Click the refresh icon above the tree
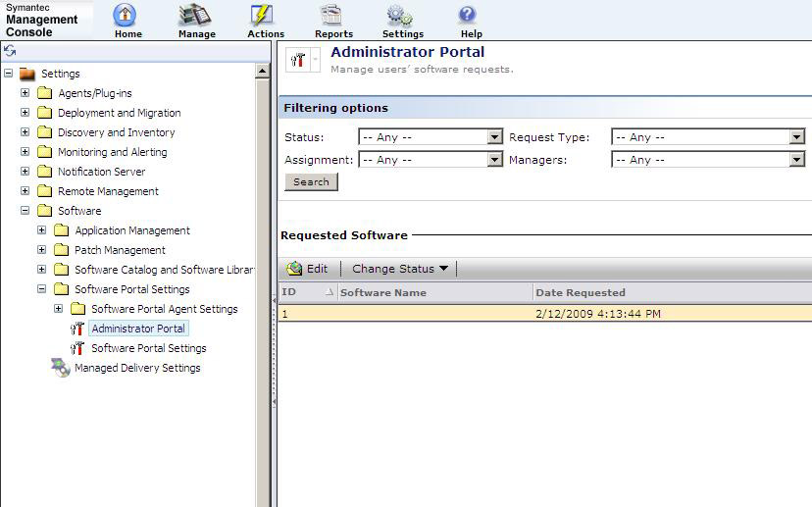This screenshot has width=812, height=507. pyautogui.click(x=10, y=51)
